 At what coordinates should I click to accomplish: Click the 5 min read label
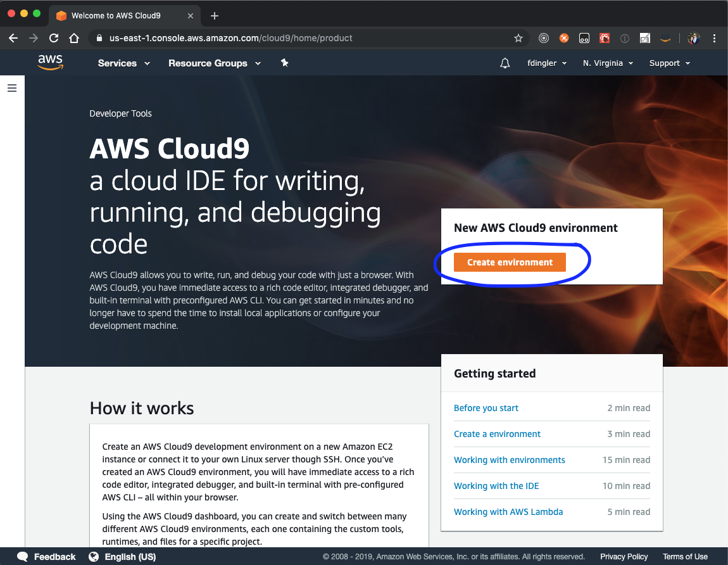tap(629, 512)
